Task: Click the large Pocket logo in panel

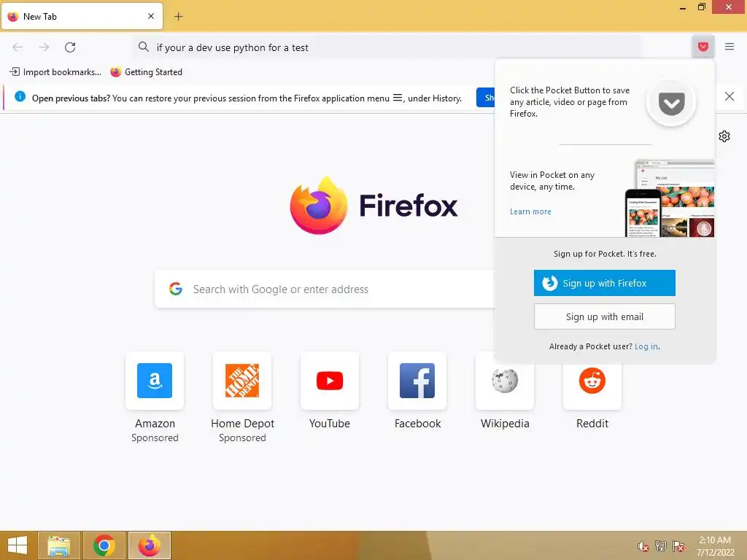Action: [x=671, y=103]
